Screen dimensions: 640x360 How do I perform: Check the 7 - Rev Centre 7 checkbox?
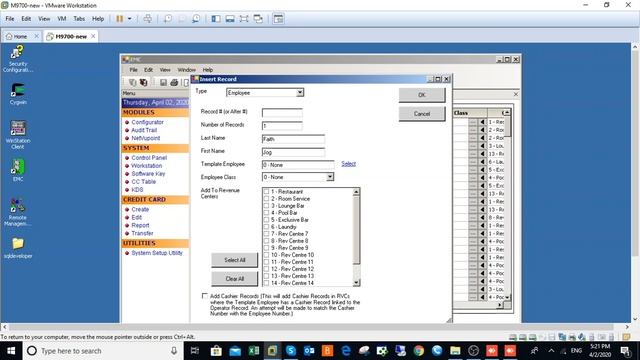click(x=267, y=234)
